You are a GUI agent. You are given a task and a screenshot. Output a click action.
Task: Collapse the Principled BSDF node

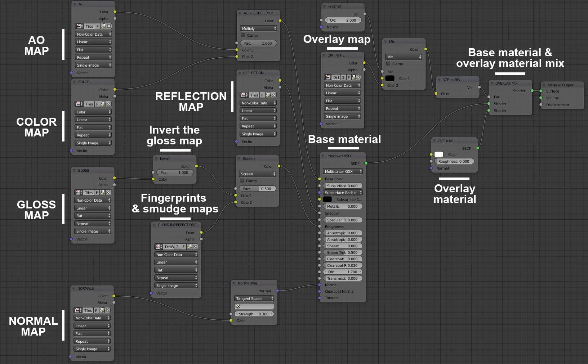(323, 156)
